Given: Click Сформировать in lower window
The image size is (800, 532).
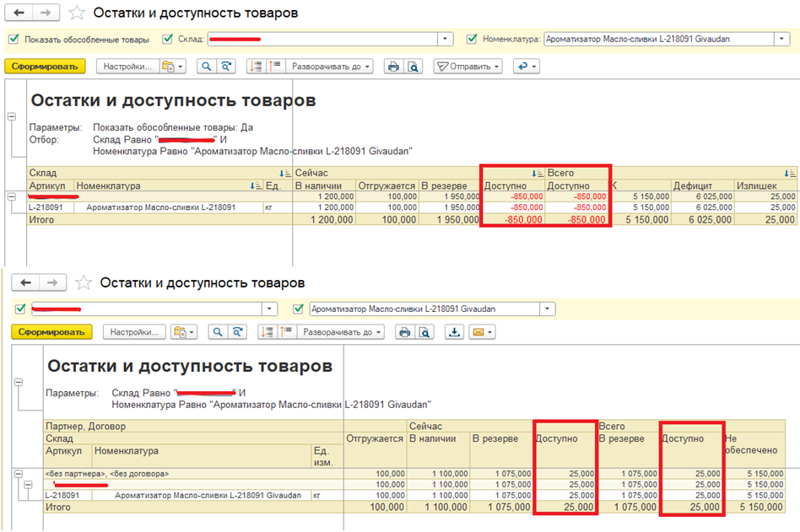Looking at the screenshot, I should pyautogui.click(x=51, y=332).
